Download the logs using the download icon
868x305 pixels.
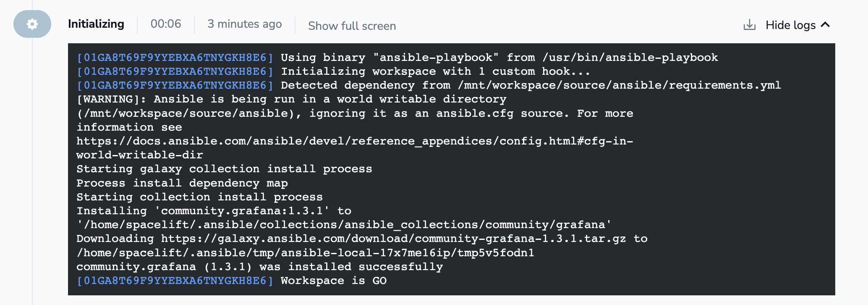click(x=749, y=25)
